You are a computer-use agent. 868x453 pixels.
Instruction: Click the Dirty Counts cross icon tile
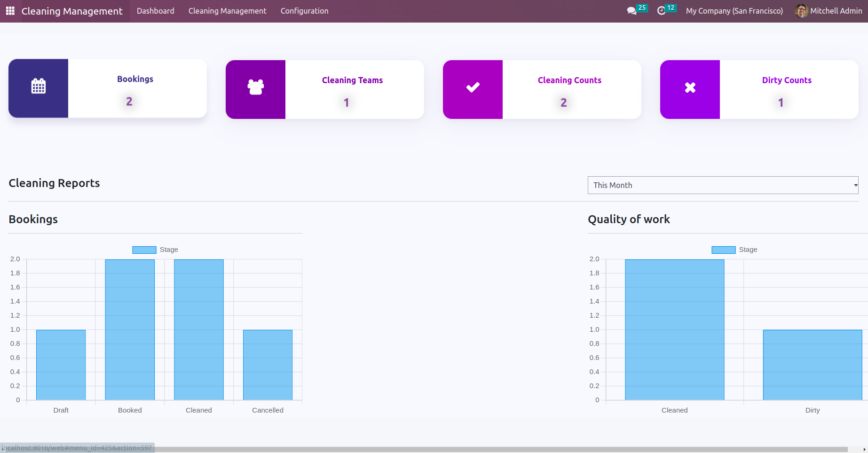pyautogui.click(x=690, y=89)
